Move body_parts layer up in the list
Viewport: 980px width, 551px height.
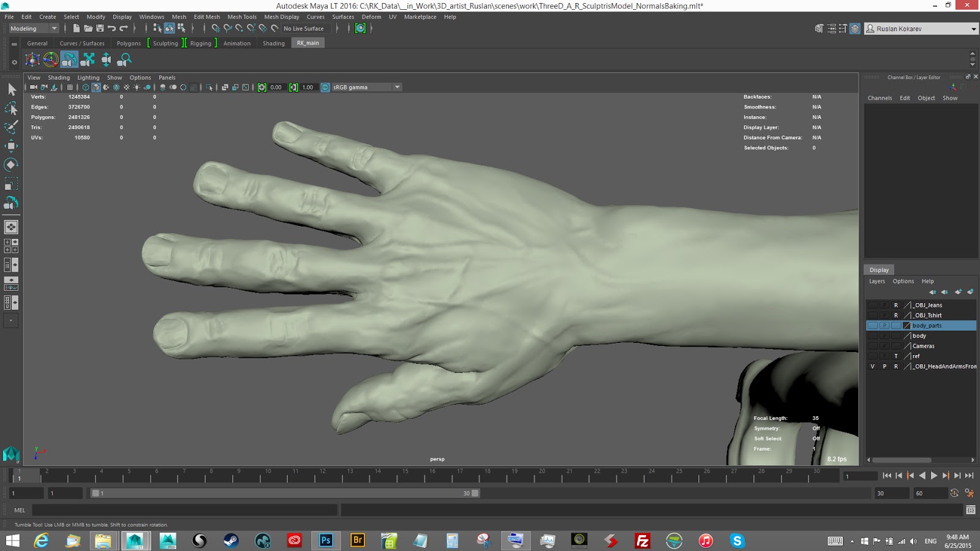(x=932, y=292)
